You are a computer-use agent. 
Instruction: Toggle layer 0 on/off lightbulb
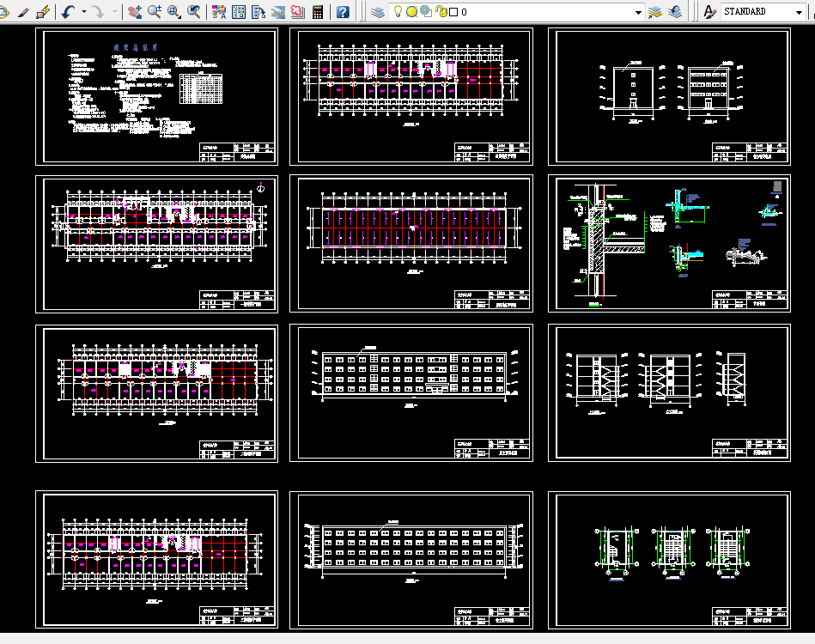click(x=398, y=11)
